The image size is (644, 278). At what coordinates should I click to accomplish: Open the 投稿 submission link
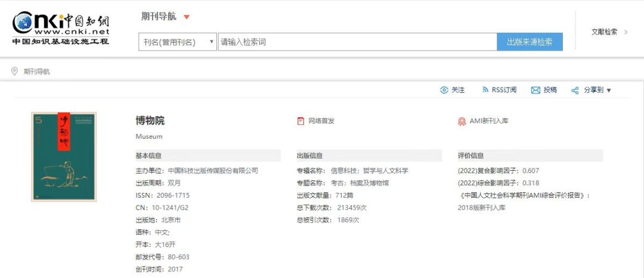coord(550,90)
